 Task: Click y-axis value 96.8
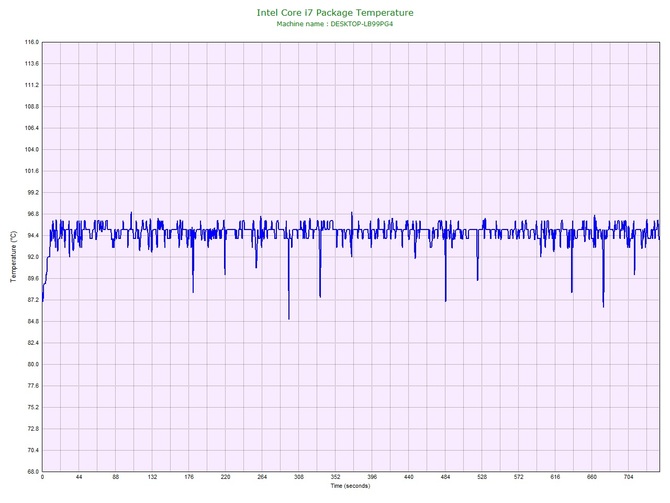33,214
